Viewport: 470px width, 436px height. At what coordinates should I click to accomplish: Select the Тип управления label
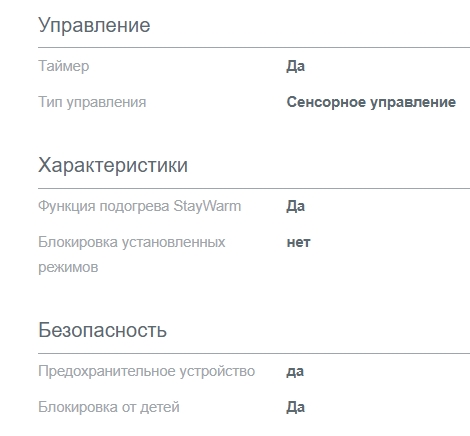[92, 102]
